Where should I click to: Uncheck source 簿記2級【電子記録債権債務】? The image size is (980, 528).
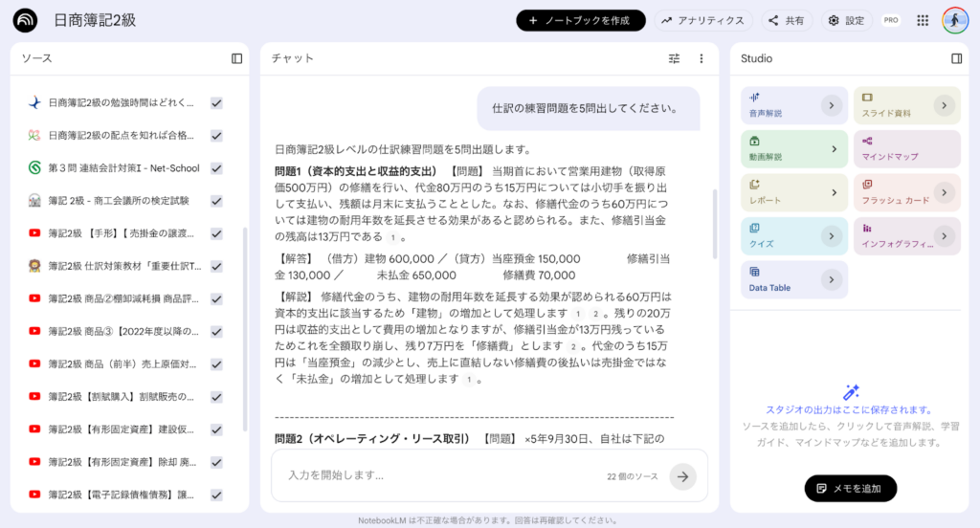tap(216, 495)
